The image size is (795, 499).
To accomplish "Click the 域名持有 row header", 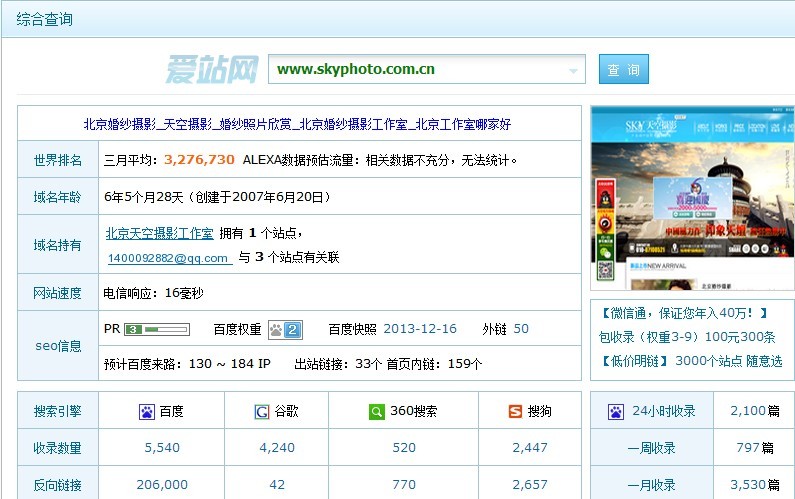I will click(58, 245).
